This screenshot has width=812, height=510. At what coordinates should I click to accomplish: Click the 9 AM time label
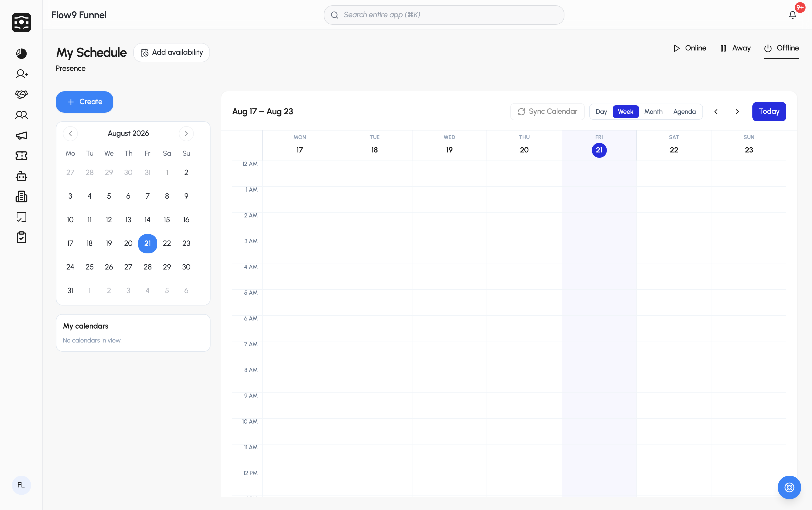coord(251,396)
